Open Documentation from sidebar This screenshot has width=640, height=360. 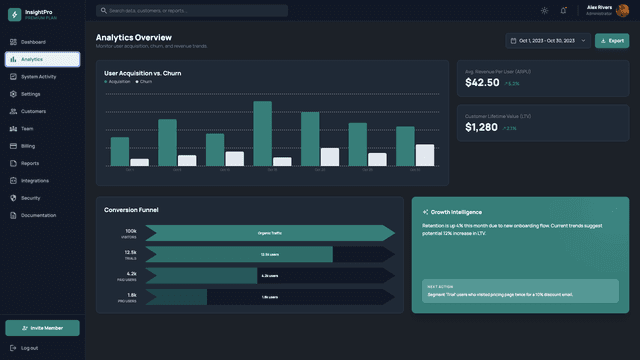point(42,216)
